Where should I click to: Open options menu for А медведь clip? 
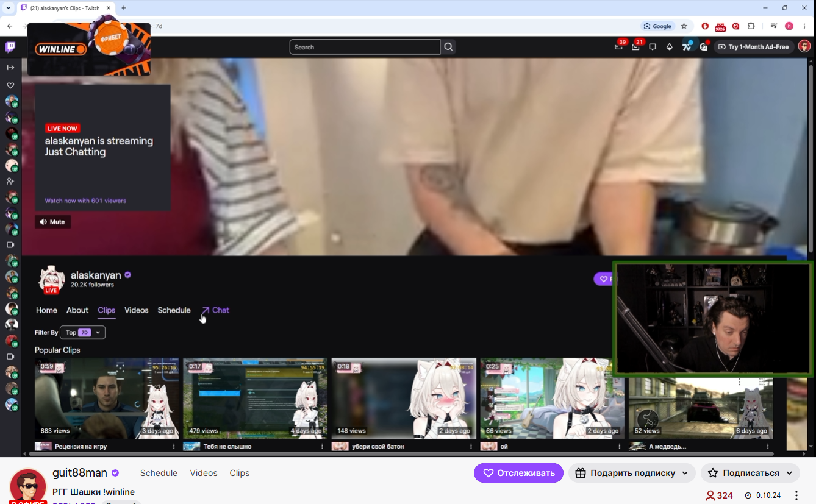[x=768, y=447]
